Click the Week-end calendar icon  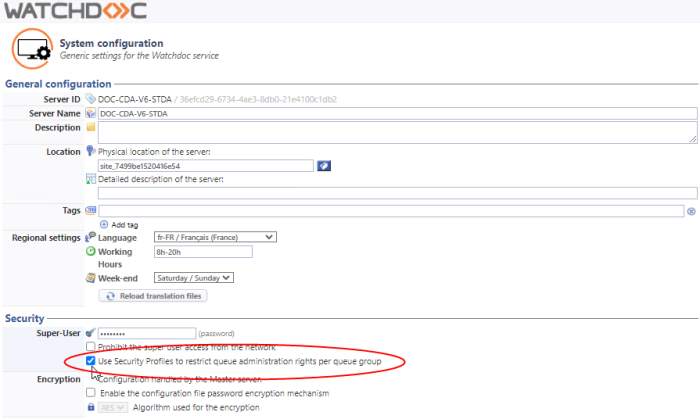91,278
